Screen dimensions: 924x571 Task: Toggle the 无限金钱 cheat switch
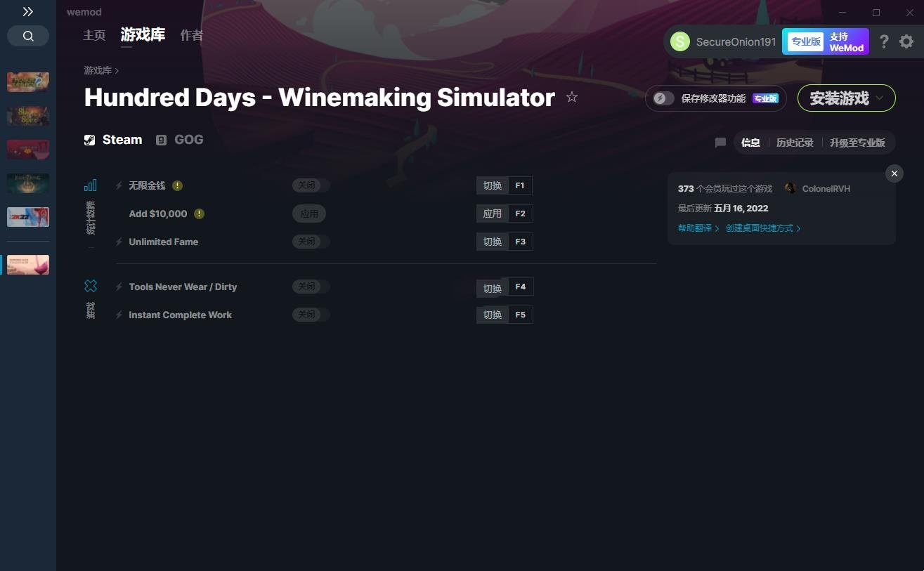point(311,185)
